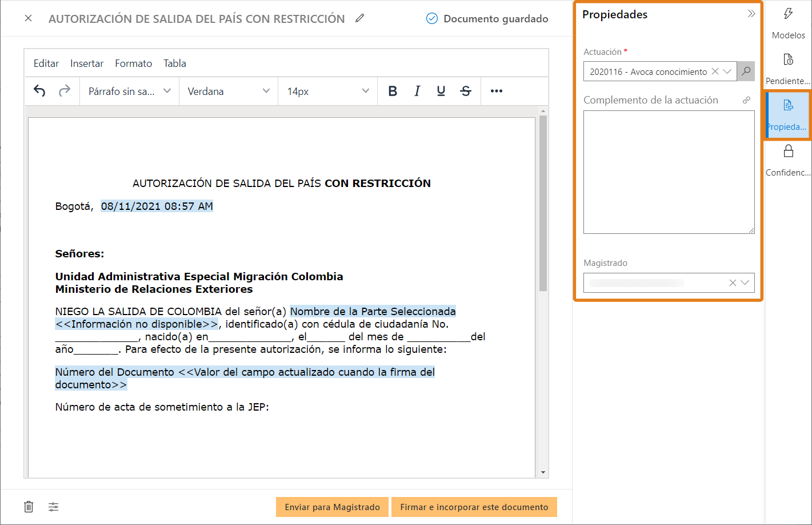
Task: Edit the document title with the pencil icon
Action: pyautogui.click(x=359, y=18)
